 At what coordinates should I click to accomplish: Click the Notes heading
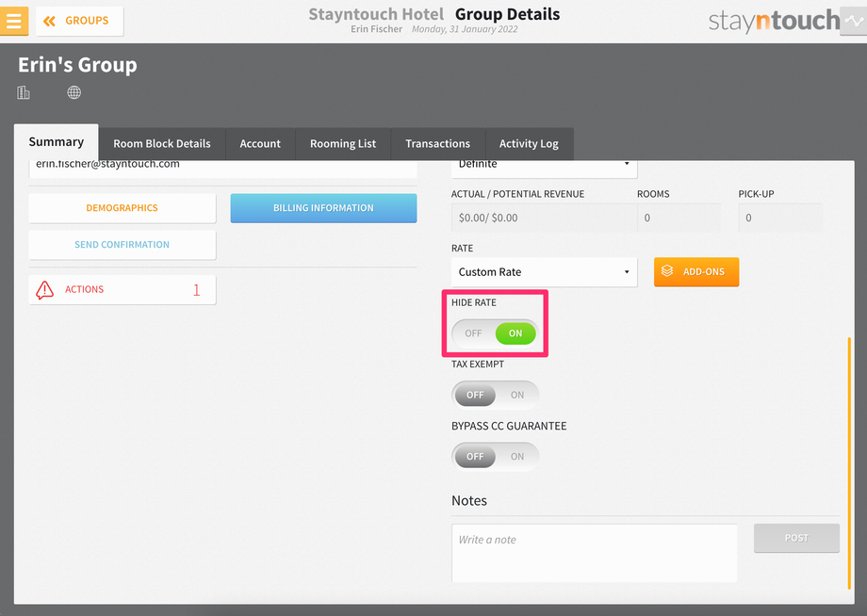click(x=469, y=500)
